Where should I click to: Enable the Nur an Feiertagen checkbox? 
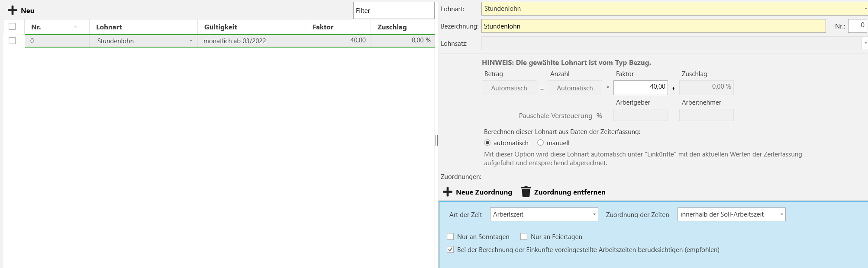click(524, 236)
